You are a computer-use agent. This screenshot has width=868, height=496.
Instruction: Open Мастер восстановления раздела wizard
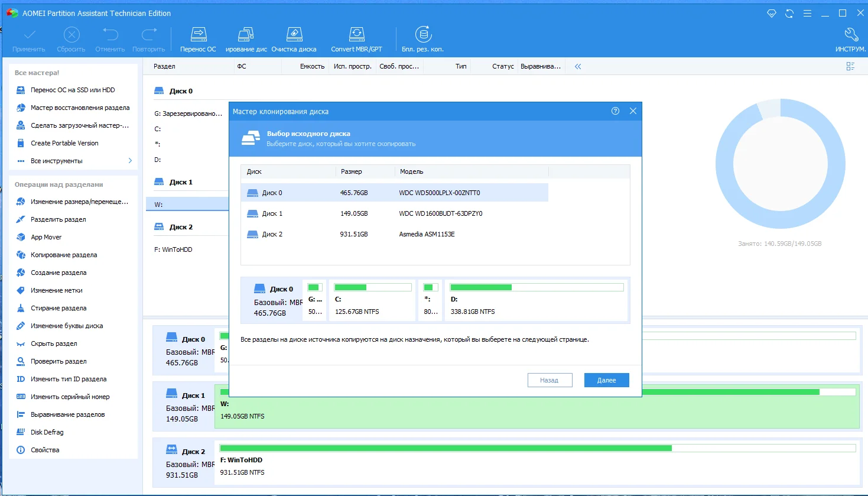tap(80, 108)
